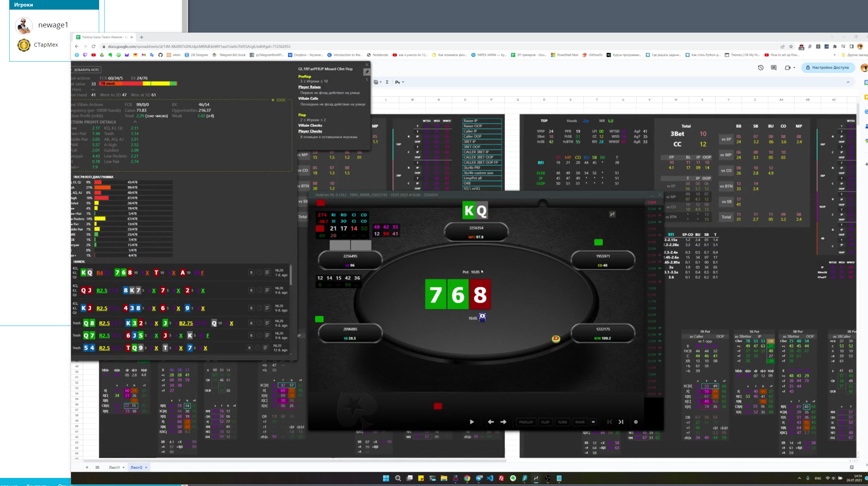This screenshot has width=868, height=486.
Task: Show hidden system tray icons
Action: [x=799, y=478]
